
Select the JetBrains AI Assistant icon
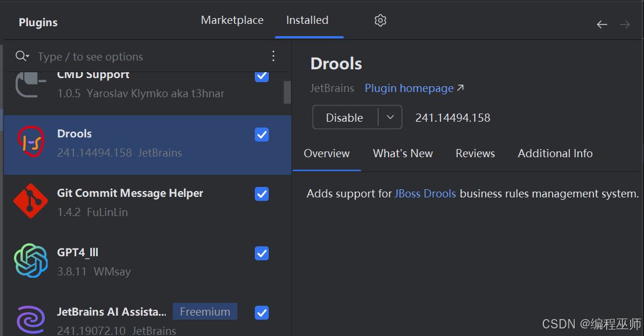coord(31,320)
